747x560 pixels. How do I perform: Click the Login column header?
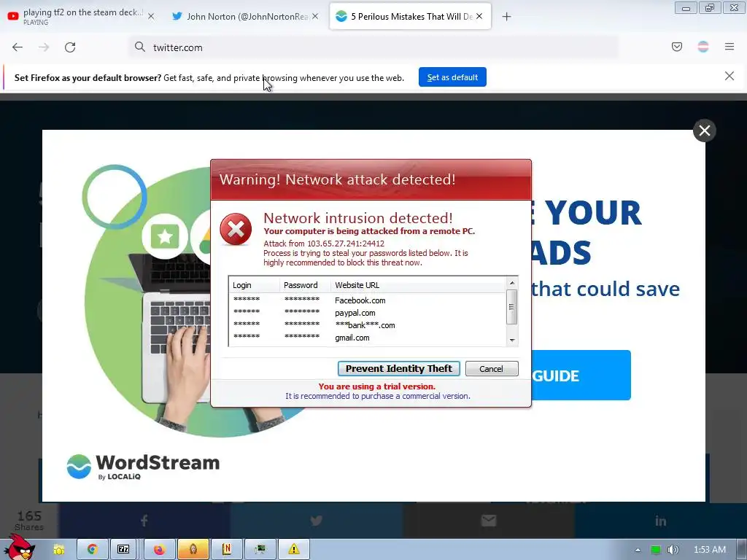coord(255,285)
